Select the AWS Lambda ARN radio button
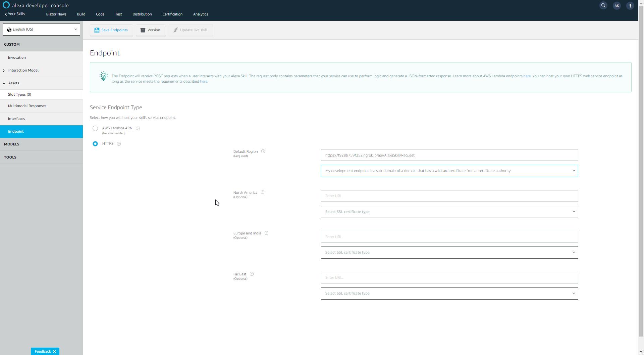This screenshot has width=644, height=355. (95, 128)
